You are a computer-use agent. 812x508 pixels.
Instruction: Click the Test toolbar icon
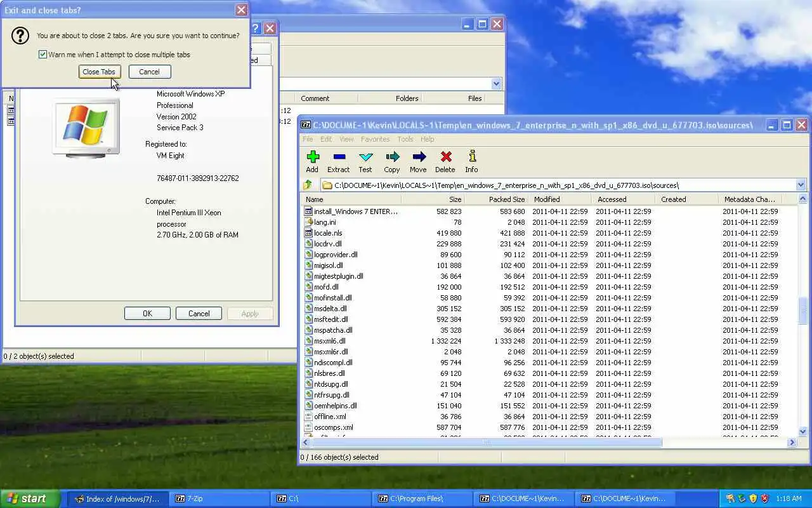coord(365,157)
